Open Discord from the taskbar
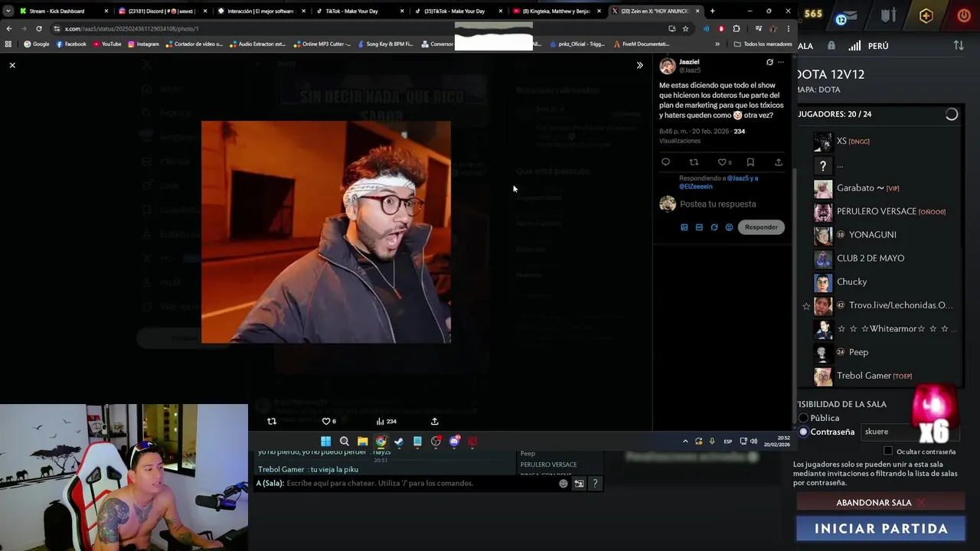Viewport: 980px width, 551px height. [x=454, y=441]
